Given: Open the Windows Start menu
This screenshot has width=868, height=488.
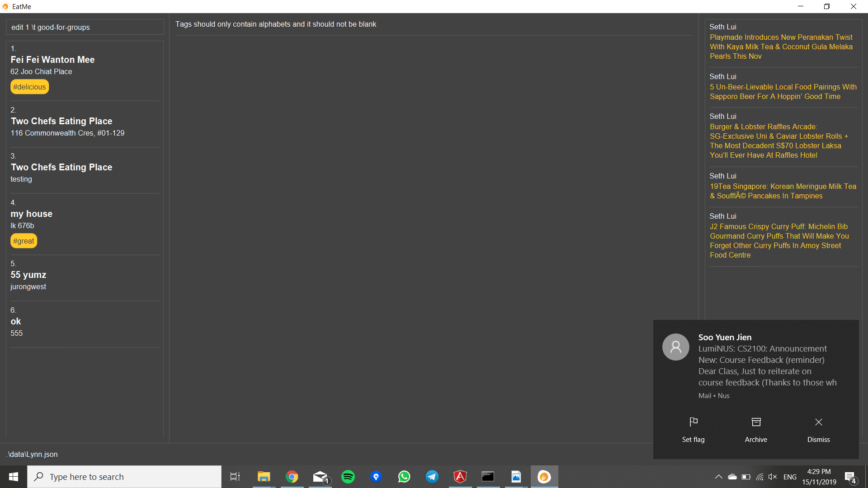Looking at the screenshot, I should tap(14, 477).
